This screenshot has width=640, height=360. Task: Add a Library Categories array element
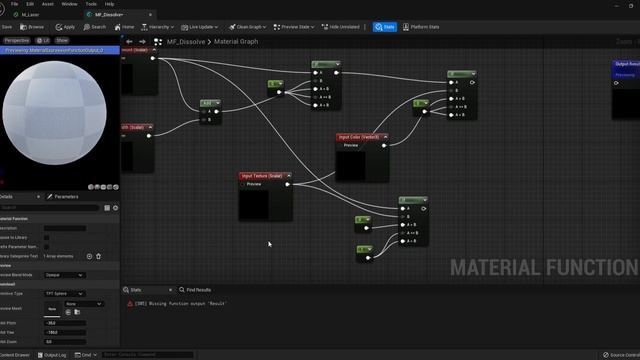[89, 256]
